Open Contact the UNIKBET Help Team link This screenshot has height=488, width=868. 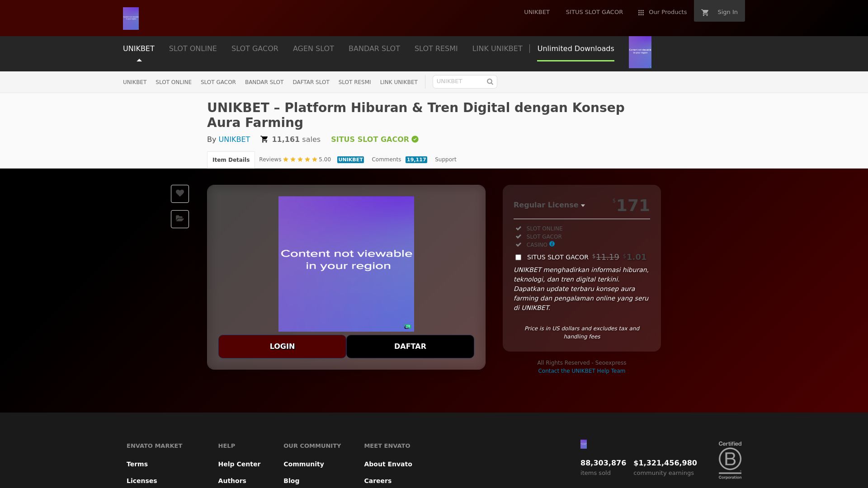pyautogui.click(x=581, y=371)
